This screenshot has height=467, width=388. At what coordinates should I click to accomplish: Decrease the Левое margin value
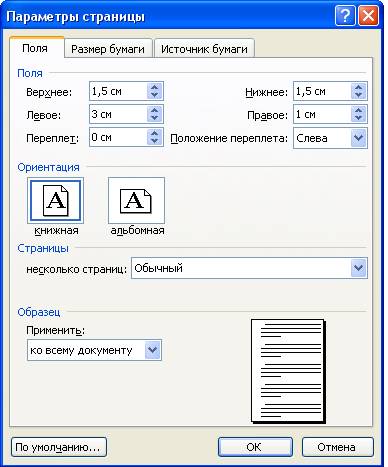point(154,118)
